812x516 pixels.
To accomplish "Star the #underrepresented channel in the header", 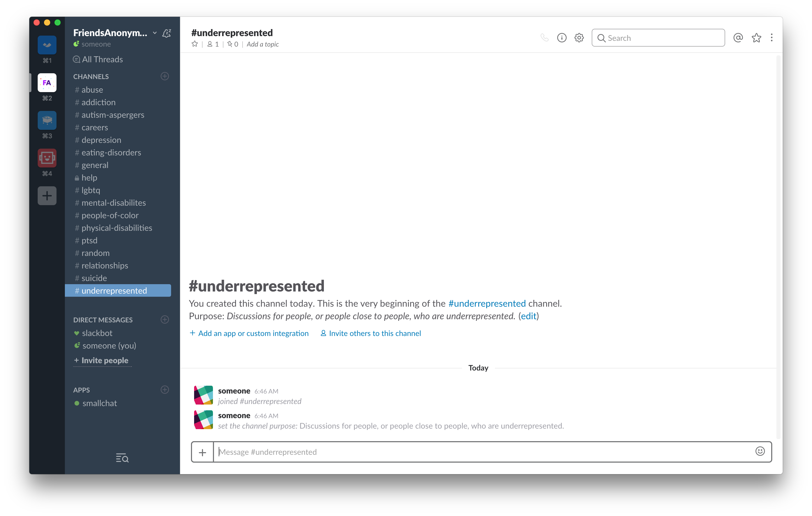I will (195, 44).
